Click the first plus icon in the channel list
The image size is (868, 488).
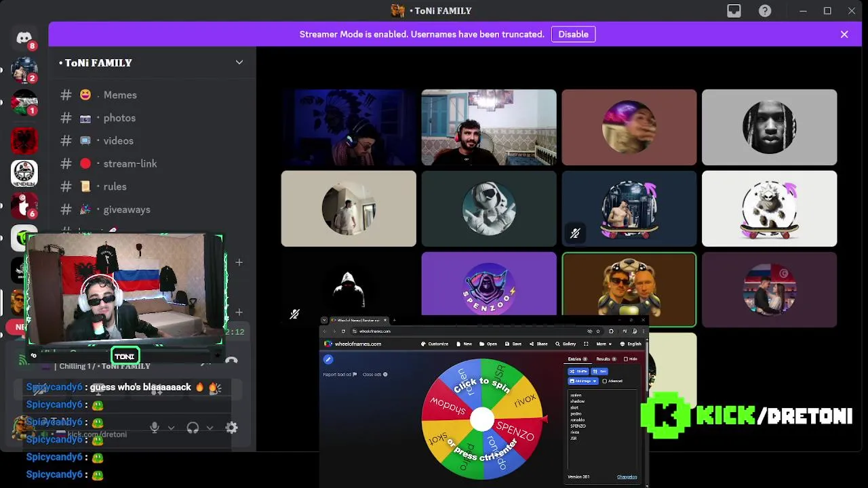click(x=239, y=262)
